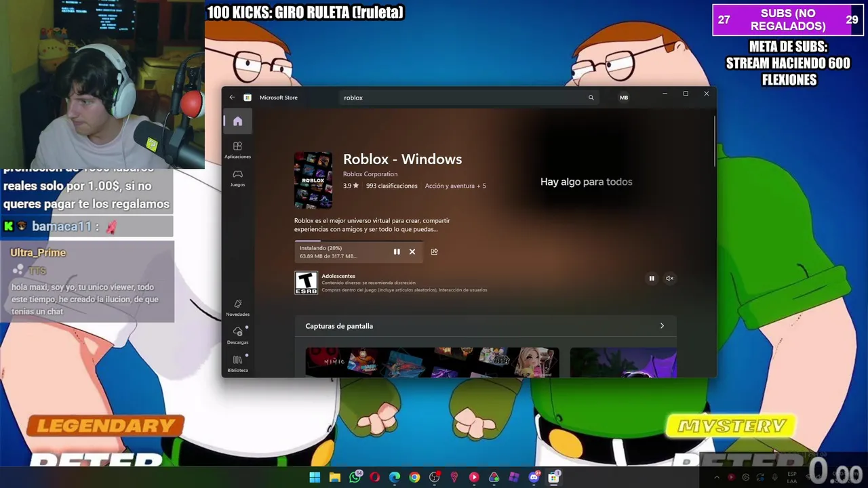Image resolution: width=868 pixels, height=488 pixels.
Task: Open Descargas in the sidebar
Action: click(x=237, y=335)
